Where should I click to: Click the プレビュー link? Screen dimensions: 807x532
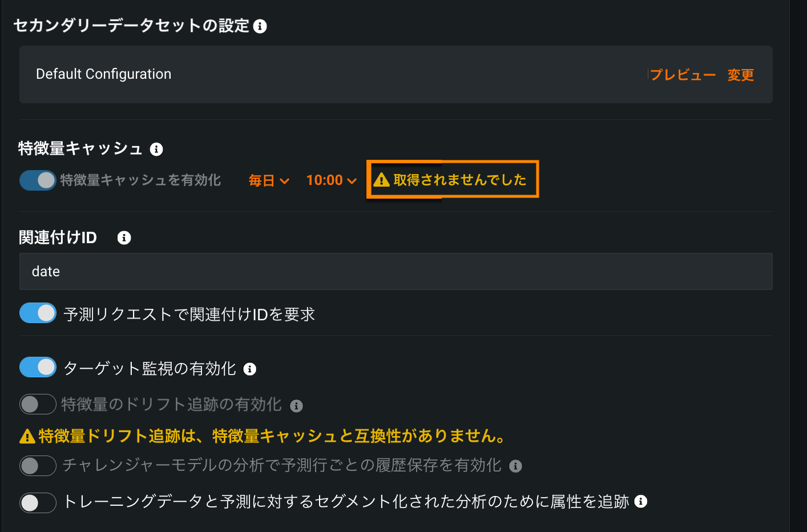pos(683,75)
